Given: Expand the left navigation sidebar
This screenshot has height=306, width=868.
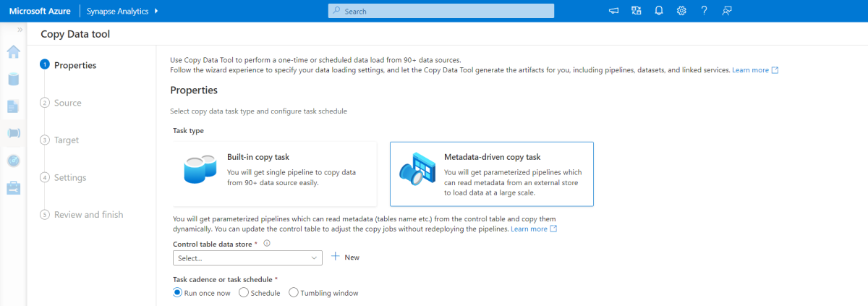Looking at the screenshot, I should [20, 30].
